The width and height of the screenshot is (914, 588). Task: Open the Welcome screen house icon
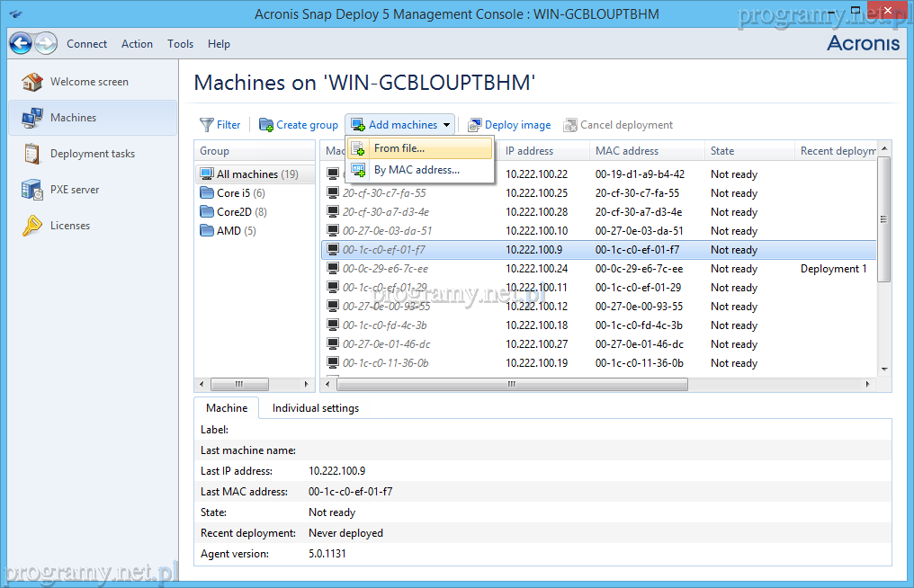point(32,82)
